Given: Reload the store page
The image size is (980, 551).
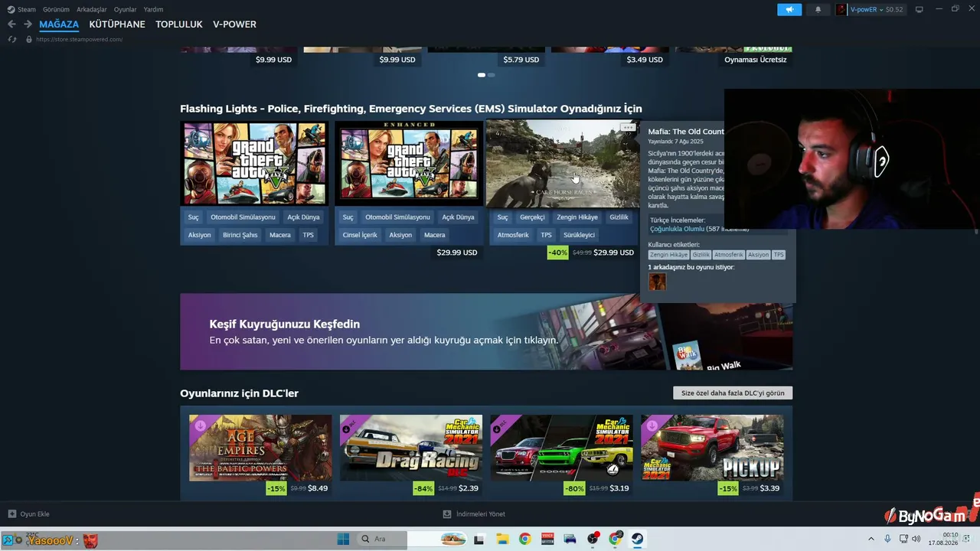Looking at the screenshot, I should [x=11, y=39].
